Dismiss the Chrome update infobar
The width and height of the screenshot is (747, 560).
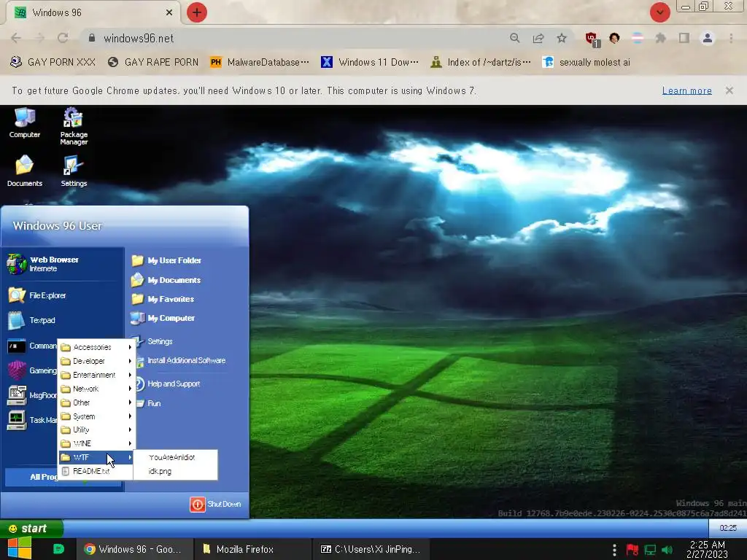[729, 90]
